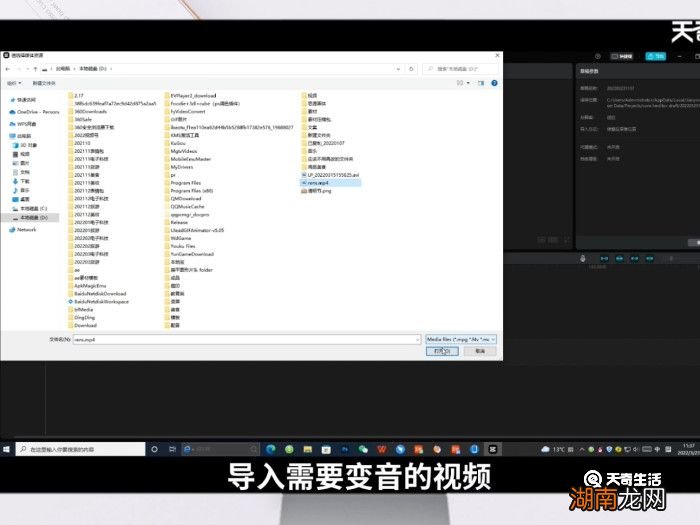Click the address bar D: drive segment

tap(93, 69)
